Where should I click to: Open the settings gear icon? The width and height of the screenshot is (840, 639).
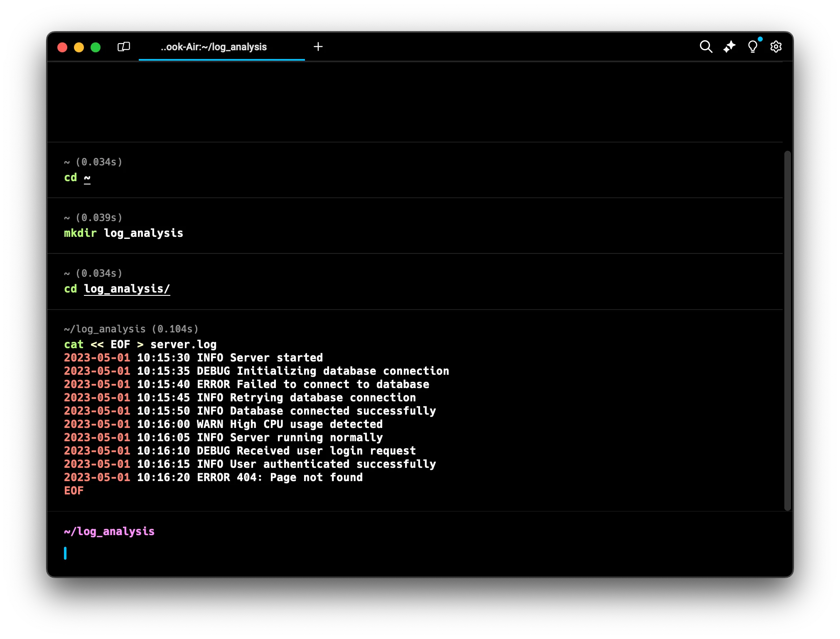[x=776, y=47]
